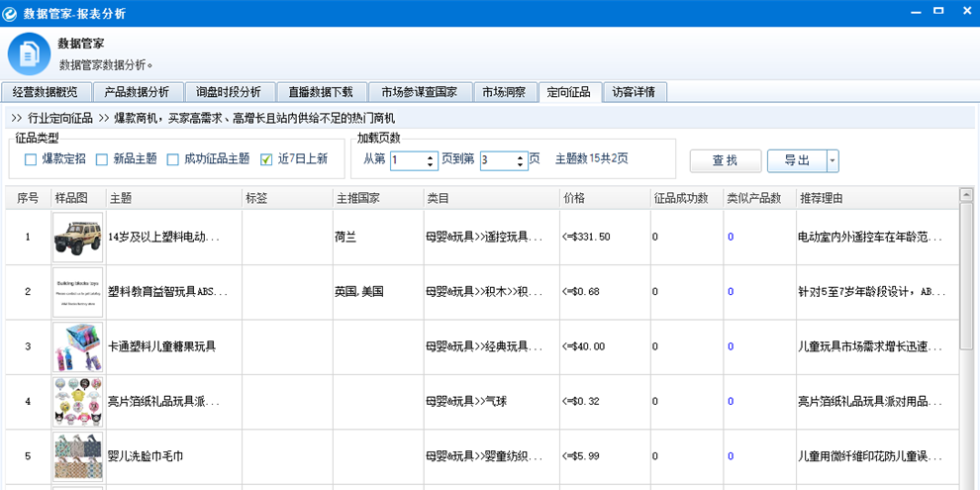Open the toy jeep sample image
This screenshot has width=980, height=490.
click(77, 238)
